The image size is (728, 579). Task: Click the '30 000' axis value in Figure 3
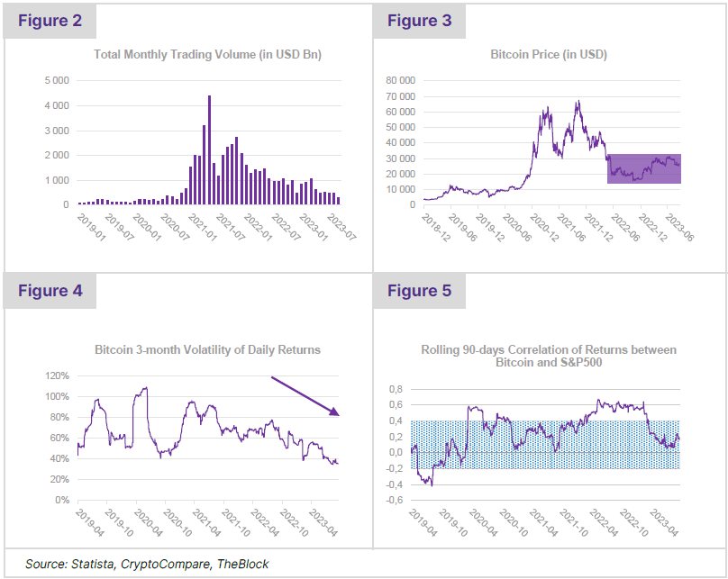400,158
